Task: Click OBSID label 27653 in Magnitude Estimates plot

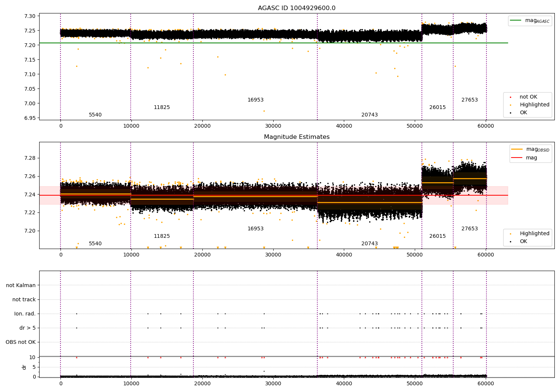Action: coord(470,229)
